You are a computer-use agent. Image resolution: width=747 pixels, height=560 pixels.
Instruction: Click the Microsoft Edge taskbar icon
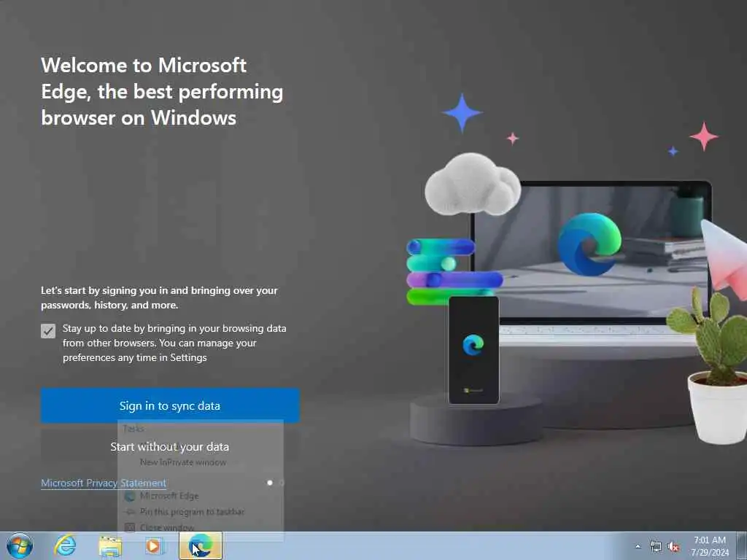201,545
